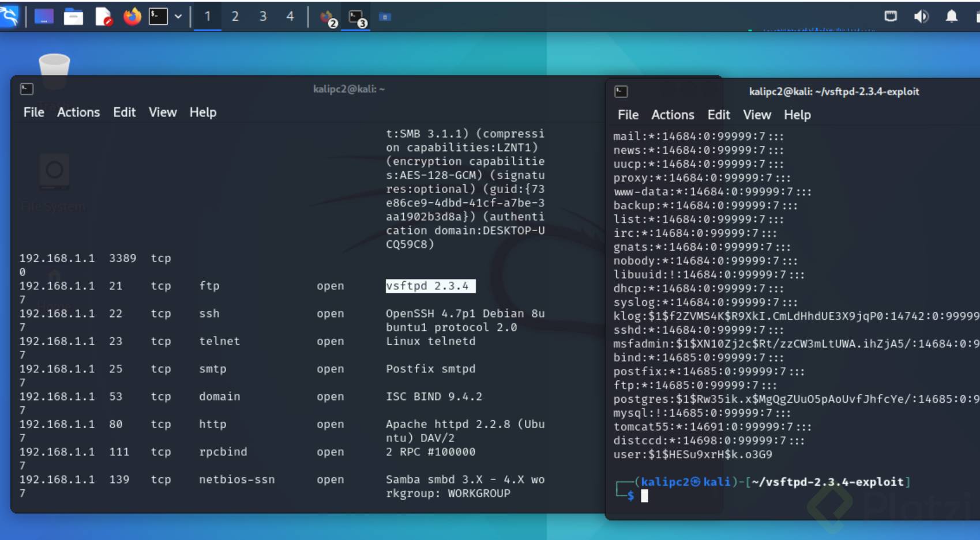Launch the file manager from the panel
This screenshot has height=540, width=980.
click(73, 17)
